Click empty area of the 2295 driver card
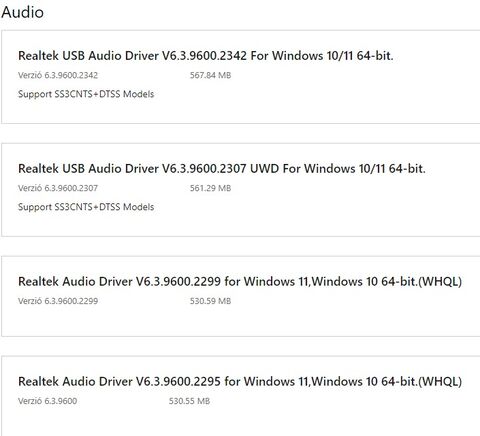Viewport: 480px width, 436px height. point(333,417)
